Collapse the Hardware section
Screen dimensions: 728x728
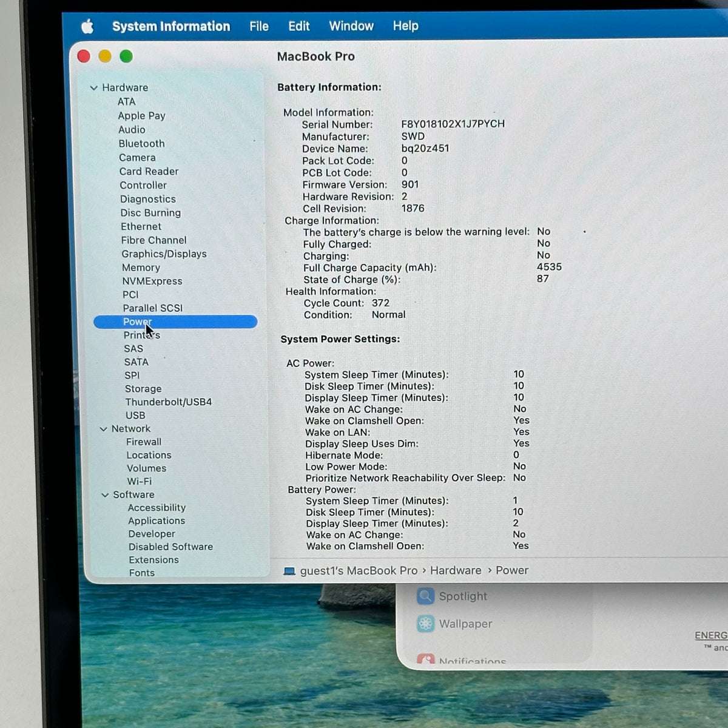click(93, 88)
